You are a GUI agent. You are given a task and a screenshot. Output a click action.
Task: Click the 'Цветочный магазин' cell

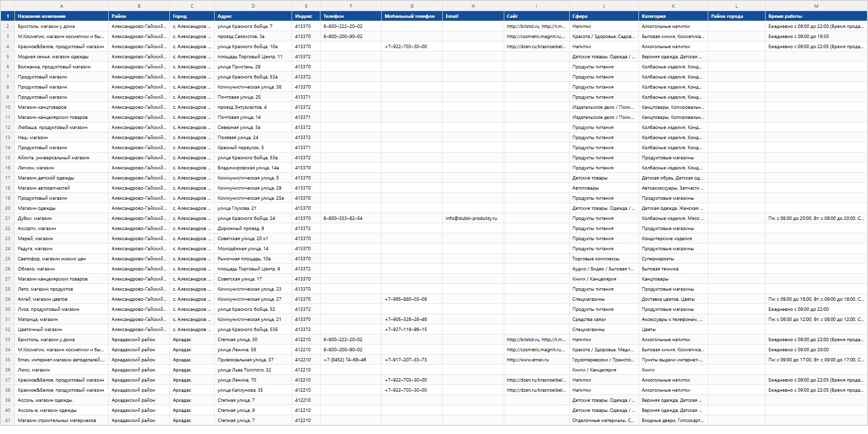62,330
